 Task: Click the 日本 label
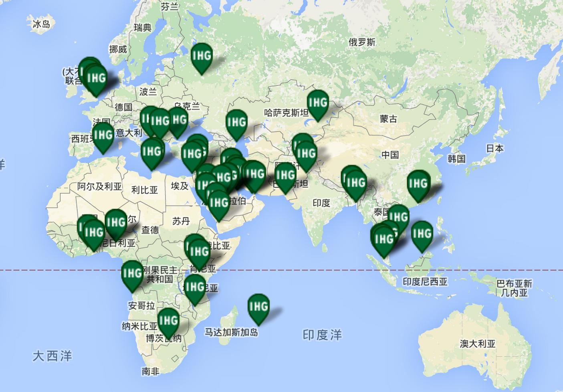point(495,148)
